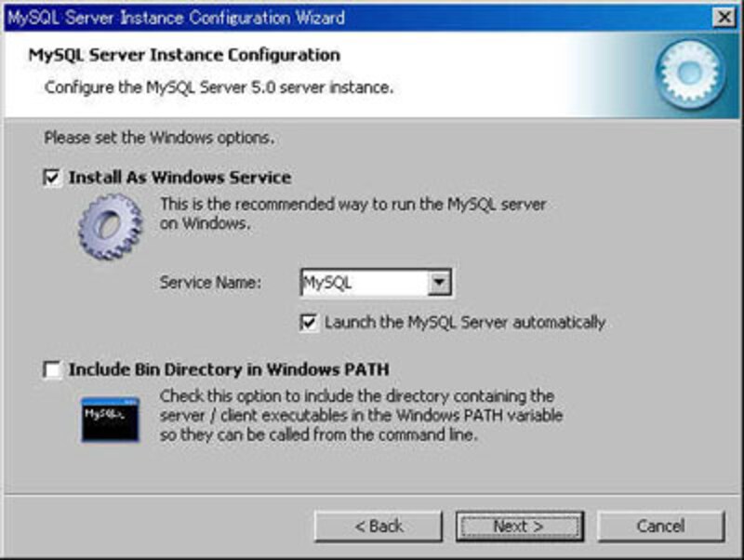The width and height of the screenshot is (744, 560).
Task: Click the blue gear logo in the header
Action: [x=691, y=74]
